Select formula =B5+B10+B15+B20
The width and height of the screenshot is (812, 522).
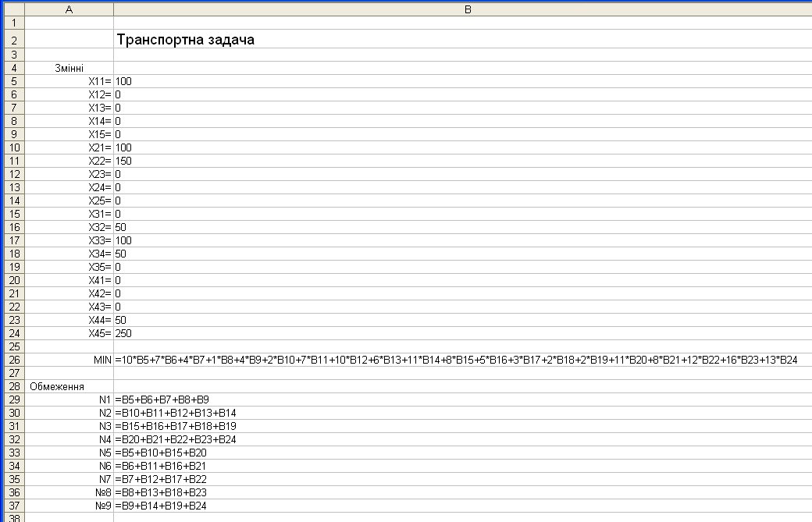coord(462,453)
